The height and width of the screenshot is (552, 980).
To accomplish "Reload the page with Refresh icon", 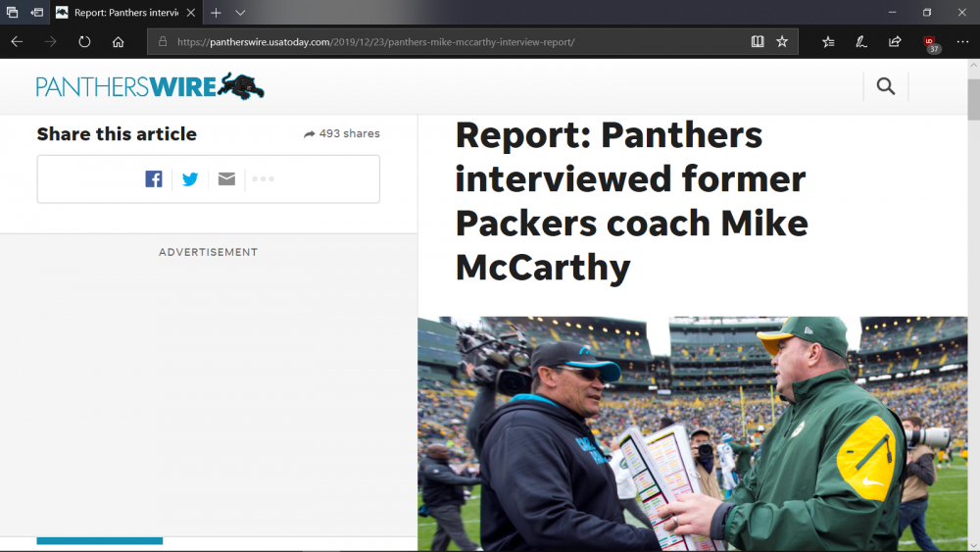I will point(84,42).
